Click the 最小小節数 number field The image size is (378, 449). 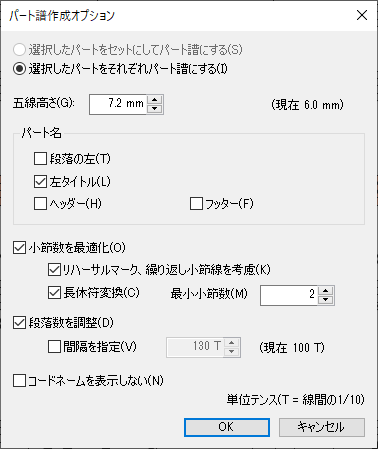[x=289, y=295]
